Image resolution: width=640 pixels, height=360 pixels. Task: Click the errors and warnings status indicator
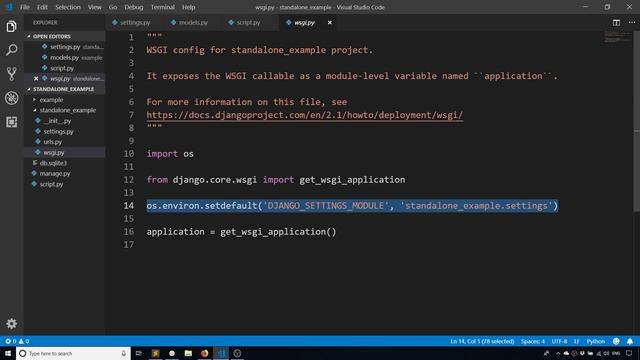tap(17, 341)
